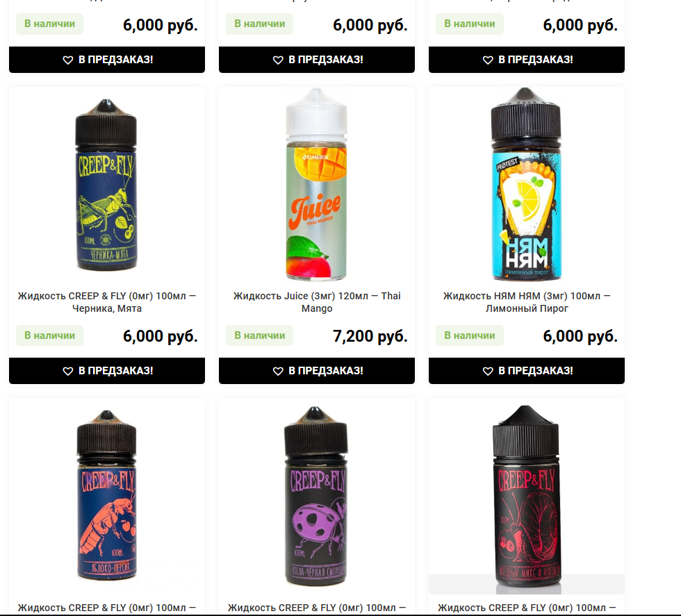Click heart icon in top-right preorder button

click(488, 60)
